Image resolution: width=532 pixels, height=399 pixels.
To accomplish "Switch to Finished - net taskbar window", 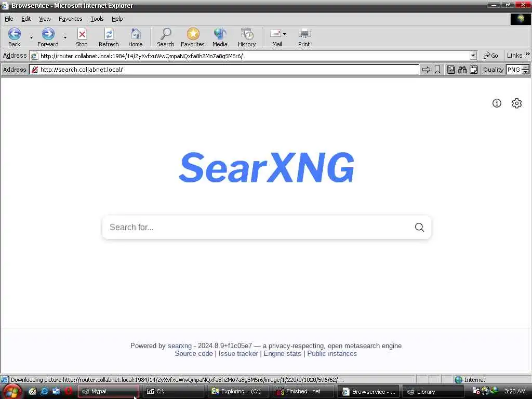I will click(303, 392).
